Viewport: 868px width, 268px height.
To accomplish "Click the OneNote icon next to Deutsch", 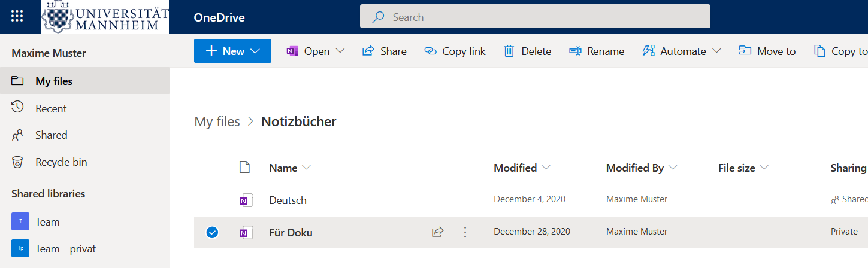I will point(244,200).
